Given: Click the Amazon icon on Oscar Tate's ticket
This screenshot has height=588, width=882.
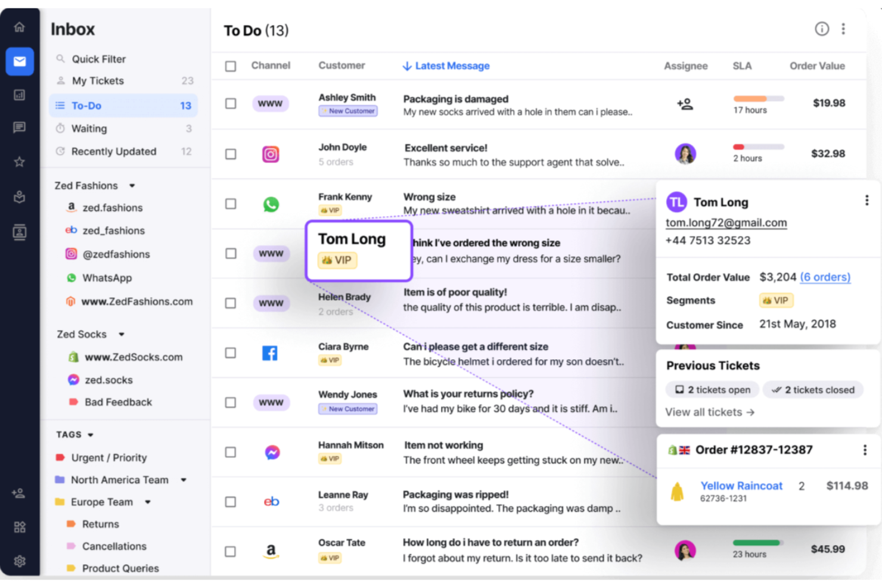Looking at the screenshot, I should pos(271,551).
